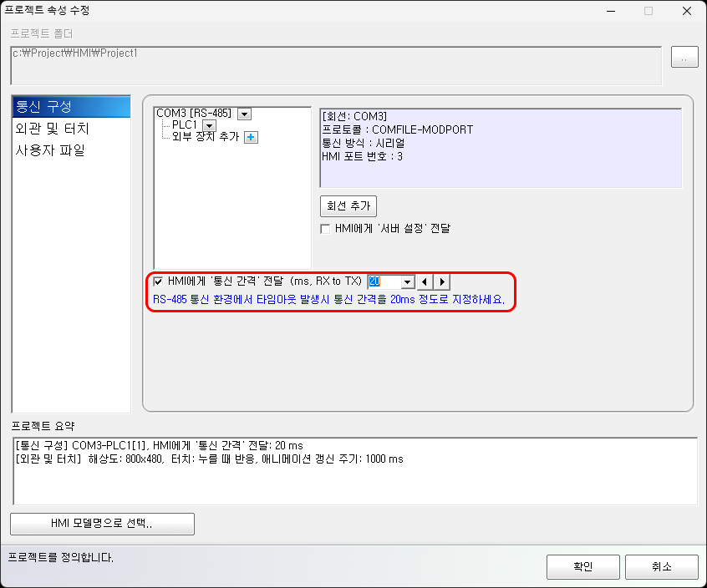Screen dimensions: 707x588
Task: Confirm with the 확인 button
Action: pos(583,566)
